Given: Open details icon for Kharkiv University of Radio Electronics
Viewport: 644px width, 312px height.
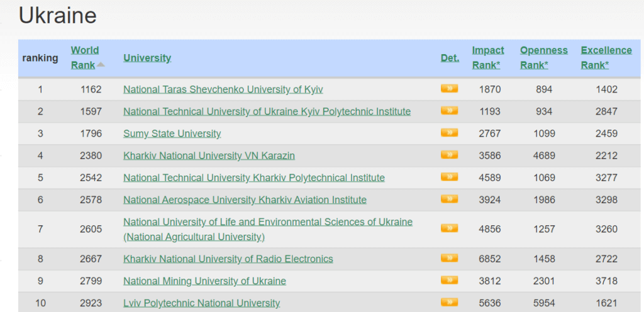Looking at the screenshot, I should point(449,259).
